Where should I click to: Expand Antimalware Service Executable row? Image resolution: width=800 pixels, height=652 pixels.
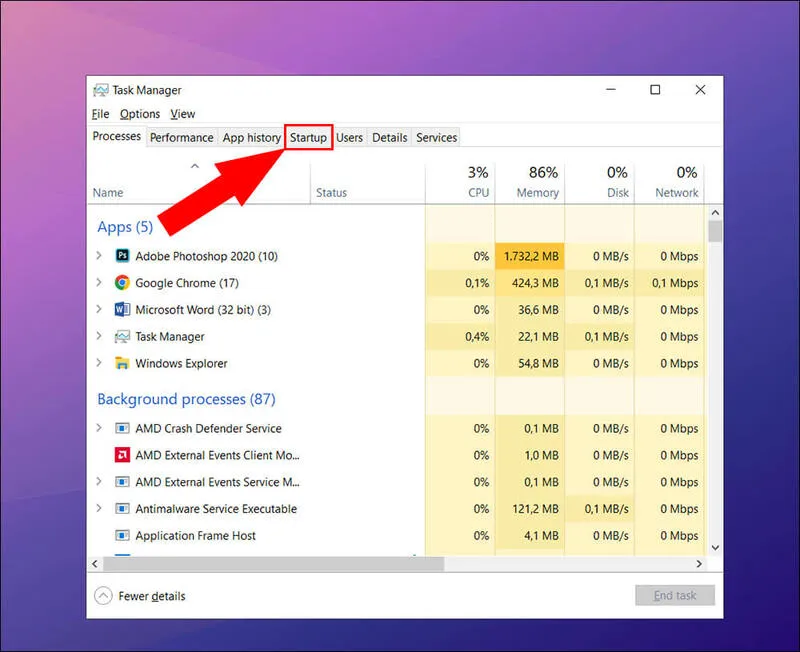pos(99,509)
